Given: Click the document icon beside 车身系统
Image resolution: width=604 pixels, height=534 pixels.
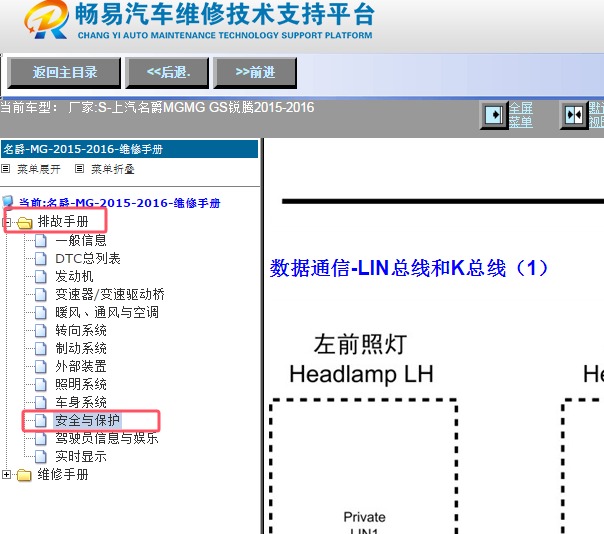Looking at the screenshot, I should click(40, 403).
